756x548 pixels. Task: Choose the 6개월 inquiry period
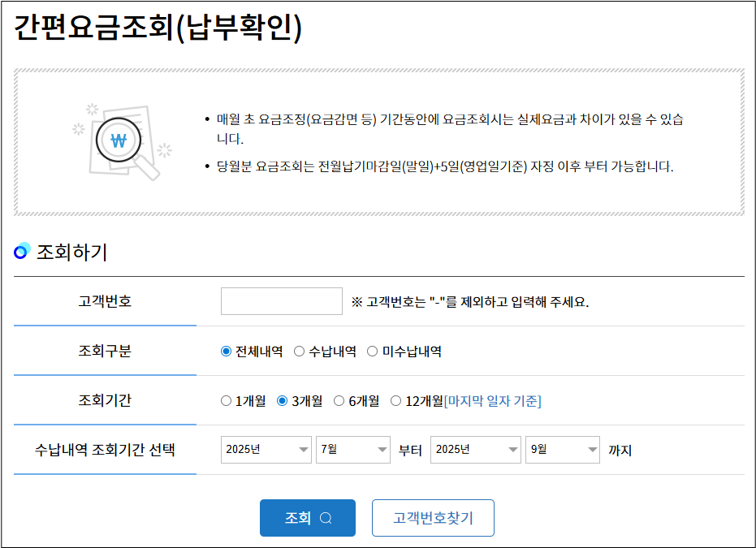(339, 400)
